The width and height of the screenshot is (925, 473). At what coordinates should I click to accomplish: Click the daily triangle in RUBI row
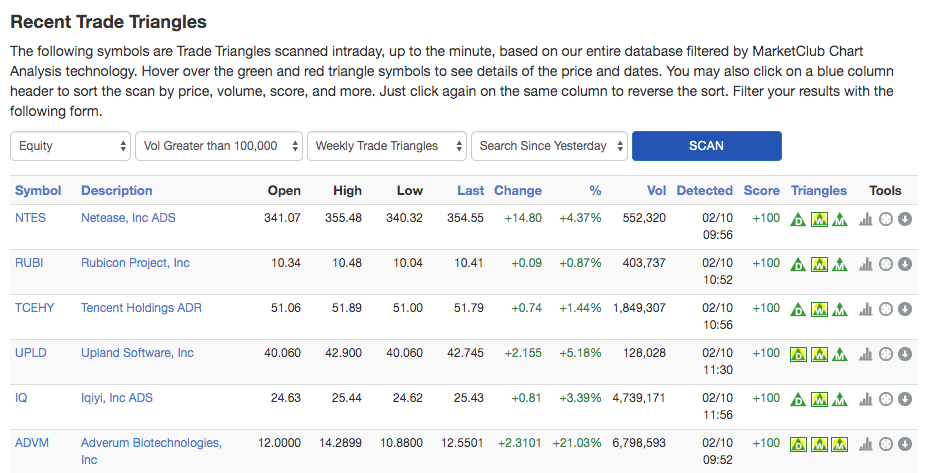pyautogui.click(x=798, y=264)
